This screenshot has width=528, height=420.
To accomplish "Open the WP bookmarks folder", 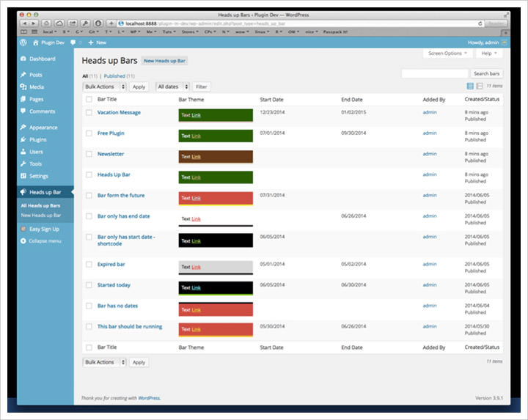I will pyautogui.click(x=136, y=32).
